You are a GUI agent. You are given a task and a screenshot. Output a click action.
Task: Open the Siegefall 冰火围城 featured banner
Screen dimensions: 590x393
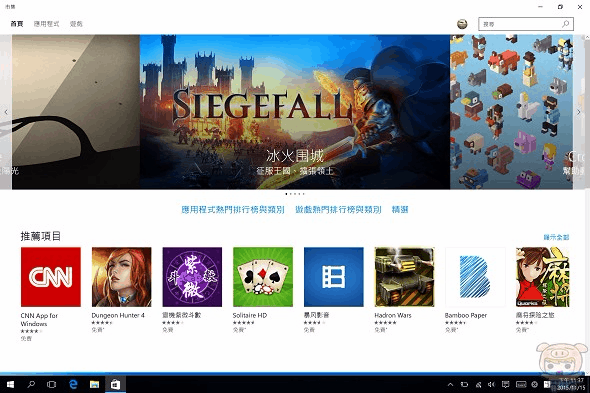point(295,112)
